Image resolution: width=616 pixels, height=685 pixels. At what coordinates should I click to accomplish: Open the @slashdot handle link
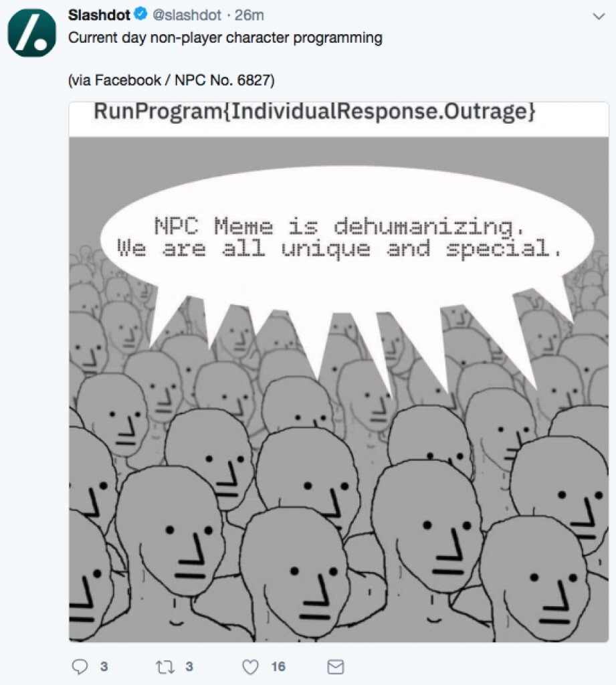pos(187,15)
